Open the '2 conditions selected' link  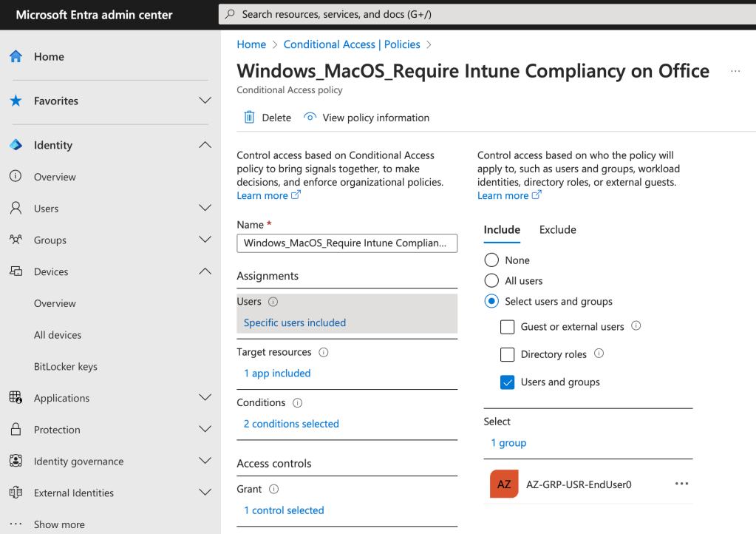291,424
